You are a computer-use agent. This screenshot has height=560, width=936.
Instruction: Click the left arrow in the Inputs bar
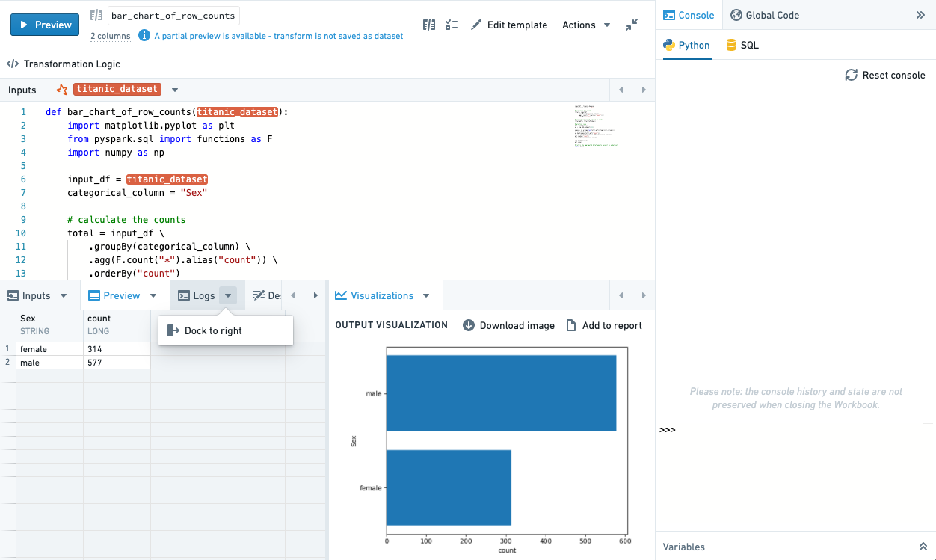621,90
